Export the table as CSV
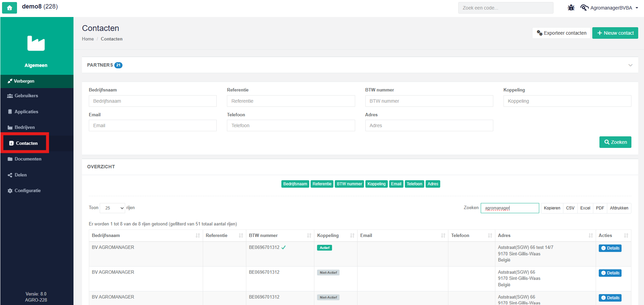The image size is (644, 305). pyautogui.click(x=570, y=208)
